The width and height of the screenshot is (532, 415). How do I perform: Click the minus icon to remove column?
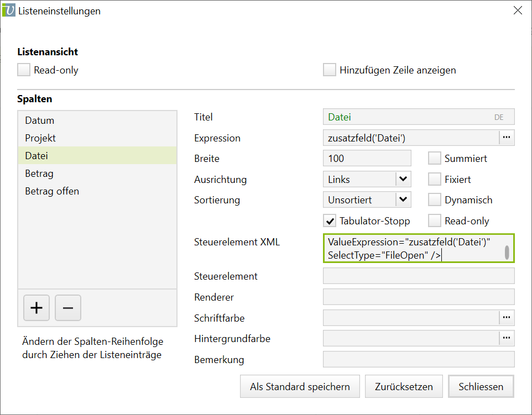68,308
